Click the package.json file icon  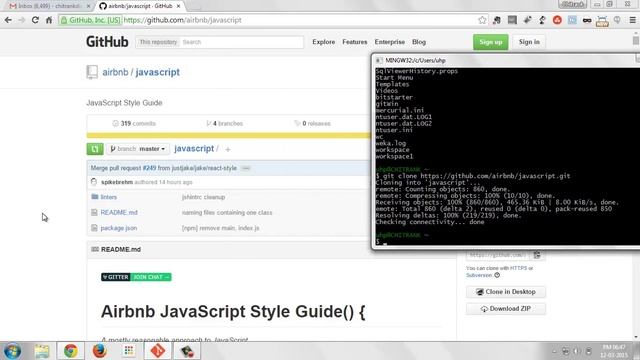click(x=94, y=228)
